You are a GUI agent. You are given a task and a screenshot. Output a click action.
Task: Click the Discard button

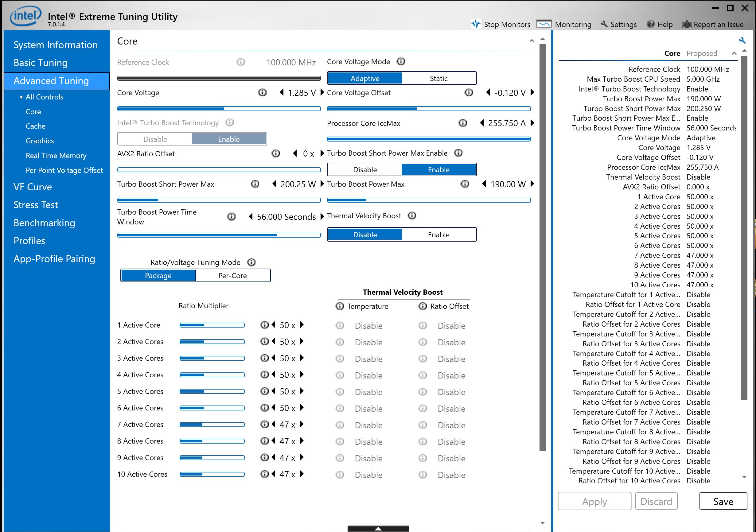click(x=656, y=501)
